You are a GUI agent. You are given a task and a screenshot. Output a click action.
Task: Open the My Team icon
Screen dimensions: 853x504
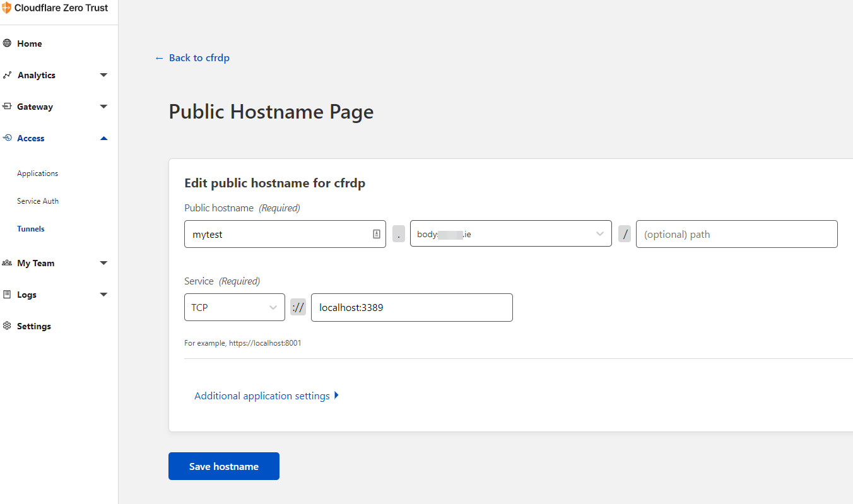click(8, 263)
